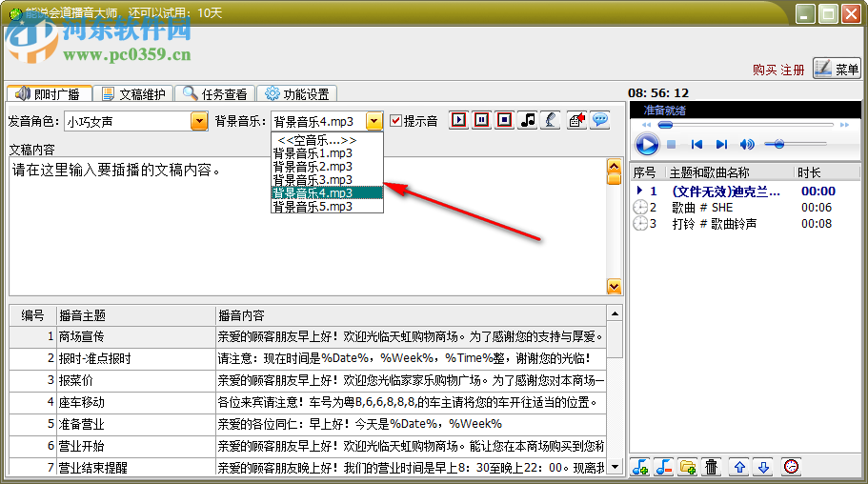The height and width of the screenshot is (484, 868).
Task: Click the stop broadcast button
Action: pyautogui.click(x=504, y=120)
